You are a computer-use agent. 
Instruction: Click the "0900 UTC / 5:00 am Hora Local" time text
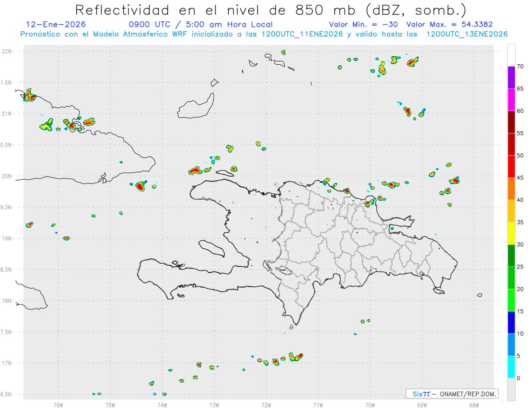[x=200, y=24]
